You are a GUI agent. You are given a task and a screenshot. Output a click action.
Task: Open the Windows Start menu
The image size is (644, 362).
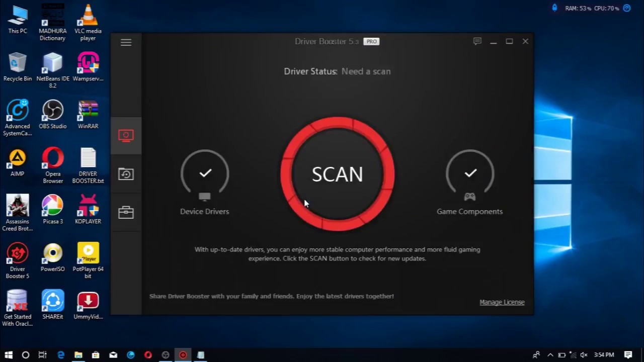click(x=9, y=355)
